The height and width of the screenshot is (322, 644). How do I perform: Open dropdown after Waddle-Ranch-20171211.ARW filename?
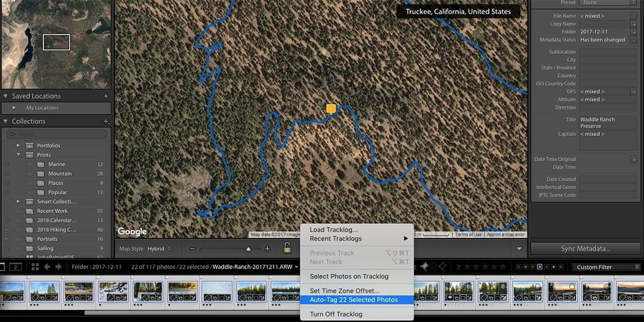tap(296, 267)
